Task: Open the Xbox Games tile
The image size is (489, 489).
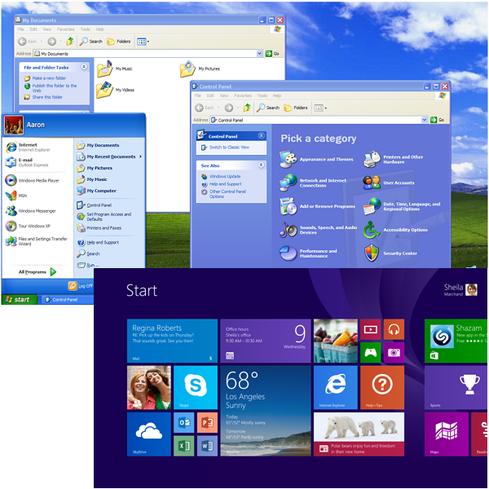Action: (x=371, y=353)
